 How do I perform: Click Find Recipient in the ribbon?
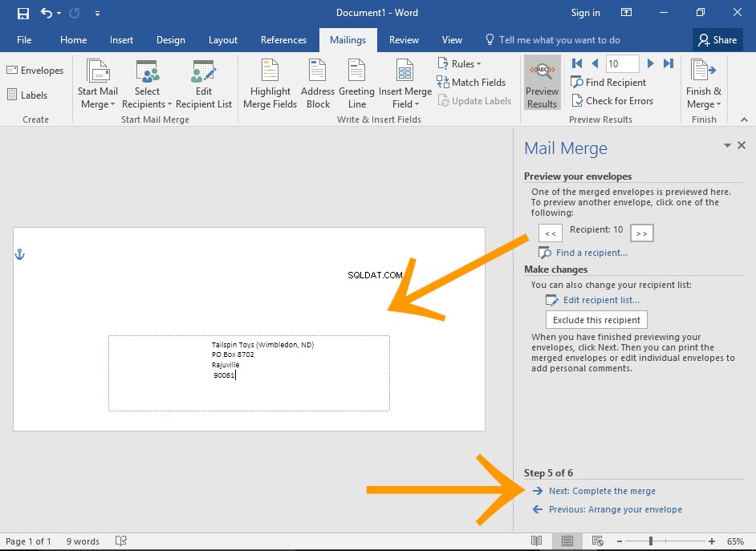tap(608, 83)
